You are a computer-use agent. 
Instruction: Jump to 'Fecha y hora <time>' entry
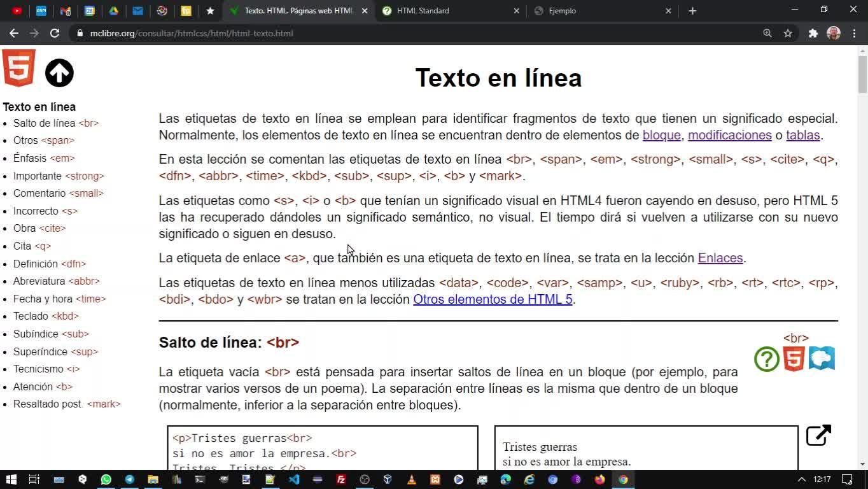click(x=60, y=299)
